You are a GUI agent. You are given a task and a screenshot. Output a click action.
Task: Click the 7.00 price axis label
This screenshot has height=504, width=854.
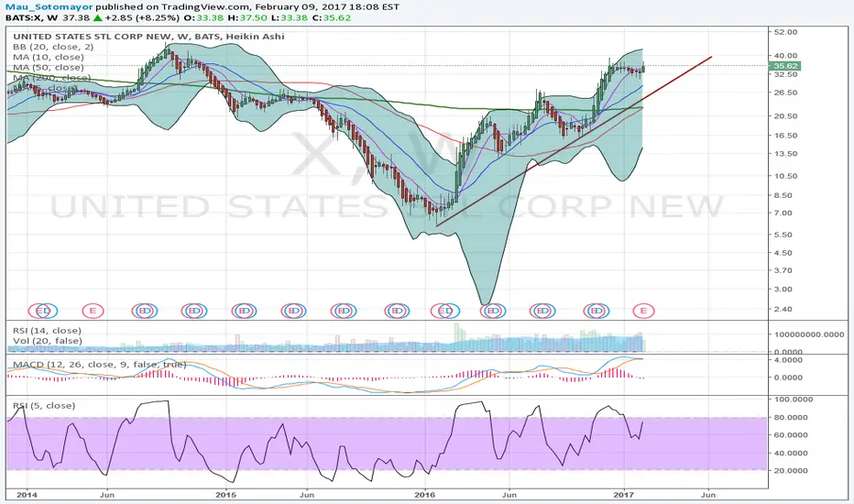point(783,213)
